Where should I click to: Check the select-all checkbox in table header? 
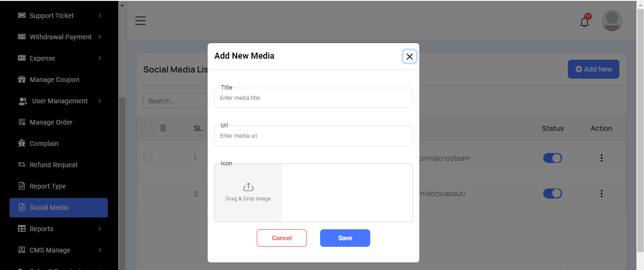(x=148, y=128)
